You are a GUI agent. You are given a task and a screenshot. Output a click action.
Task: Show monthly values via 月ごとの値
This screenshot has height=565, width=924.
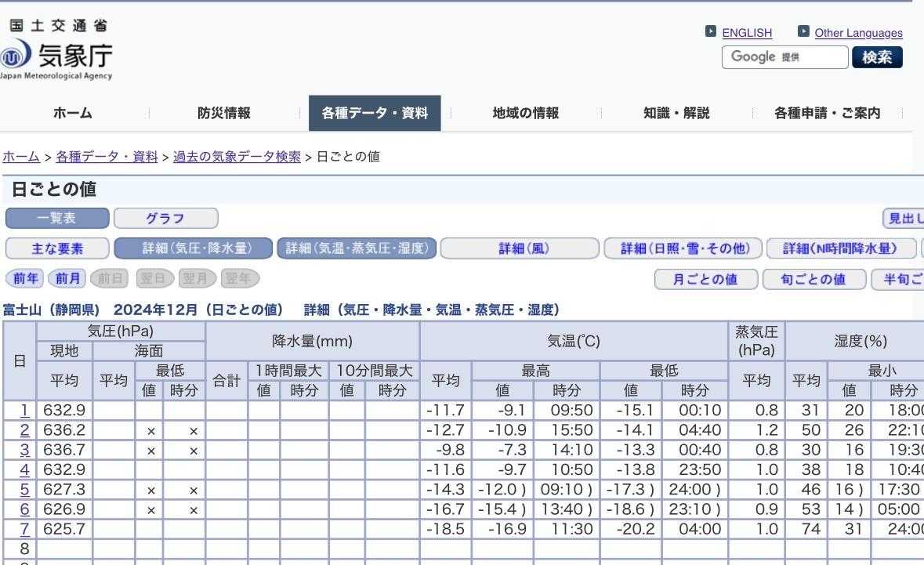coord(706,279)
